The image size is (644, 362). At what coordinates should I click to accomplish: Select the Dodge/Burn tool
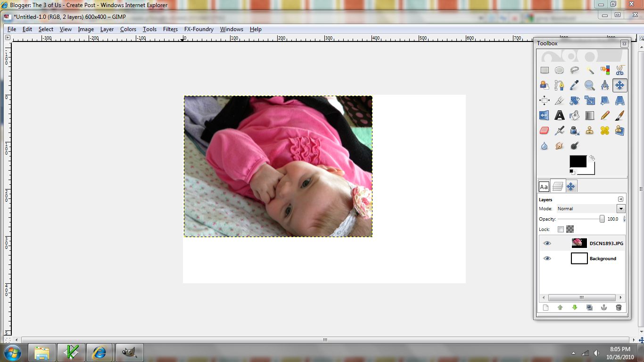pyautogui.click(x=574, y=146)
